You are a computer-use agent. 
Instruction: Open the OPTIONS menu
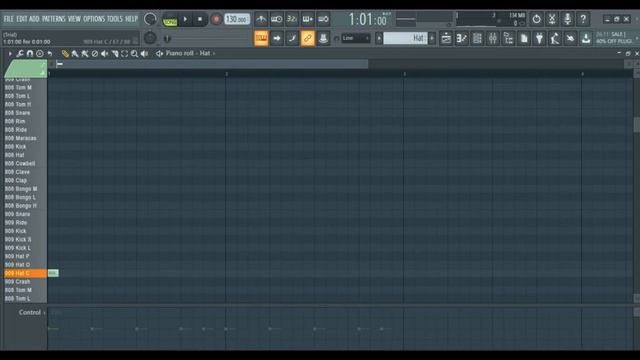(94, 19)
